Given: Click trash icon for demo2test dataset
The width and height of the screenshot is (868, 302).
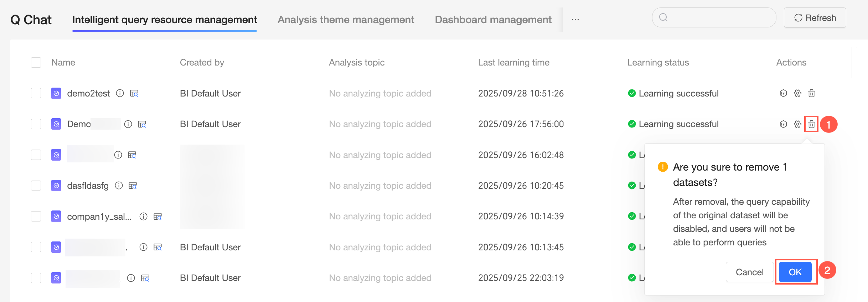Looking at the screenshot, I should (811, 93).
